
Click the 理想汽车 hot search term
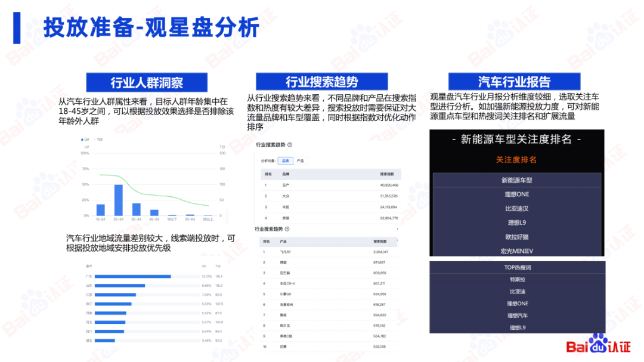click(518, 315)
